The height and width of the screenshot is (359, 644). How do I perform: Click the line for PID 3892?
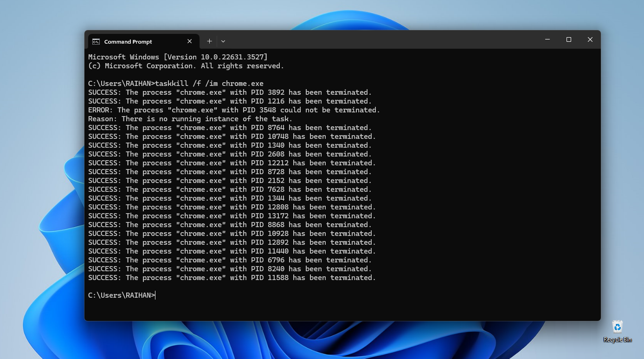(230, 92)
